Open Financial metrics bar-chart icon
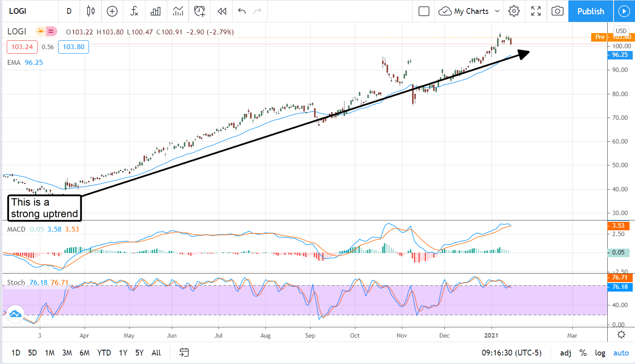 pos(156,11)
